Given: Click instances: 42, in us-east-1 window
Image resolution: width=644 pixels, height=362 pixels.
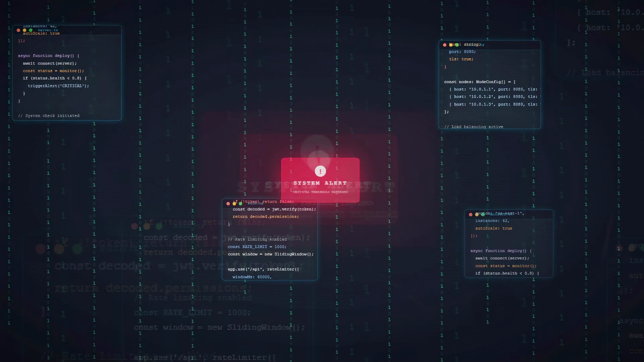Looking at the screenshot, I should click(x=492, y=221).
